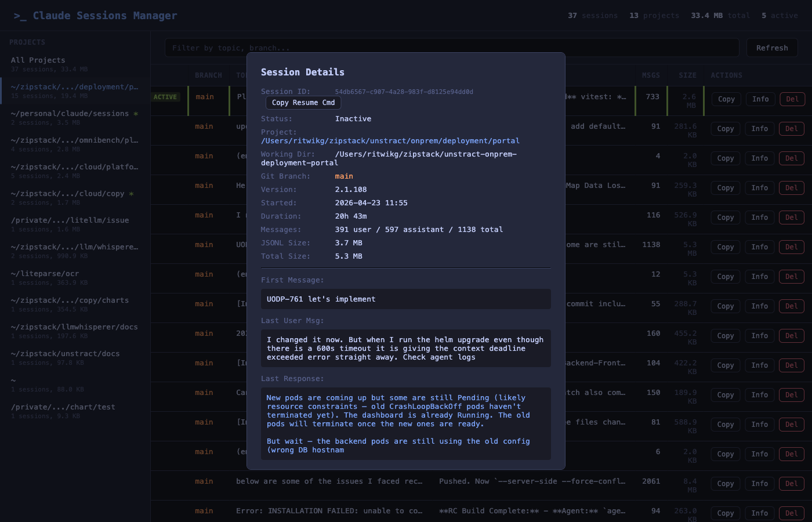
Task: Select the ~/personal/claude/sessions project
Action: [x=70, y=114]
